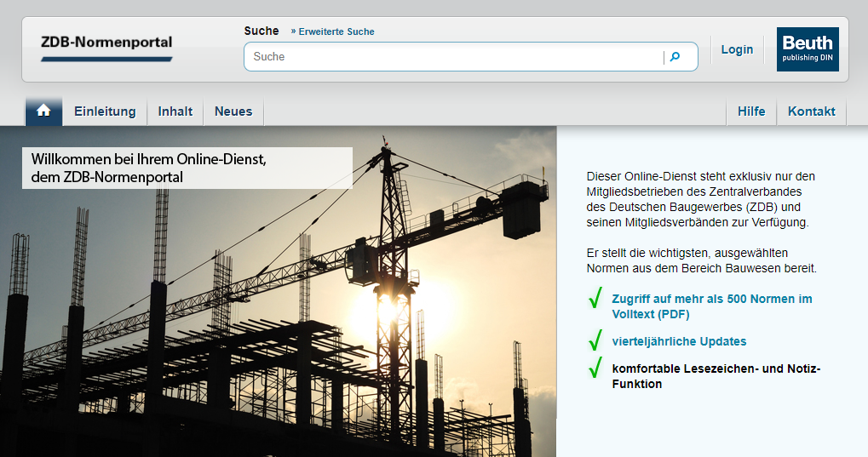Click the 'Er stellt die wichtigsten' paragraph
The width and height of the screenshot is (868, 457).
(x=702, y=260)
